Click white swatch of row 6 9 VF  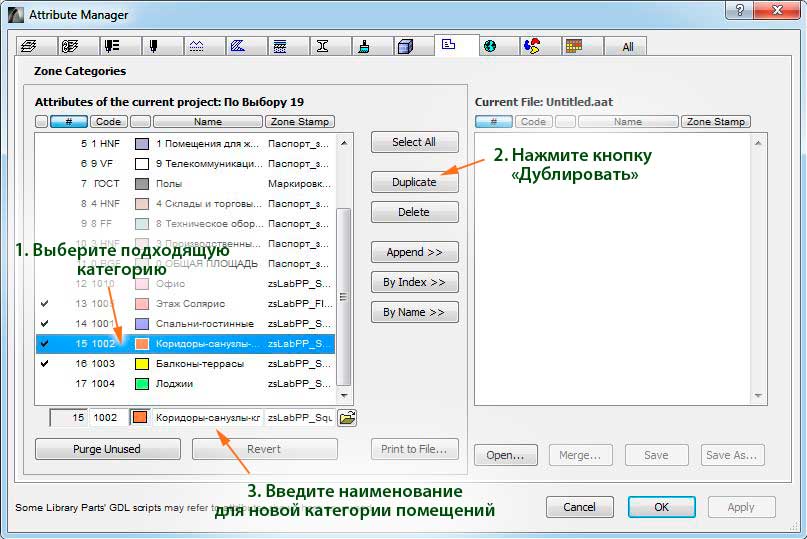tap(142, 164)
